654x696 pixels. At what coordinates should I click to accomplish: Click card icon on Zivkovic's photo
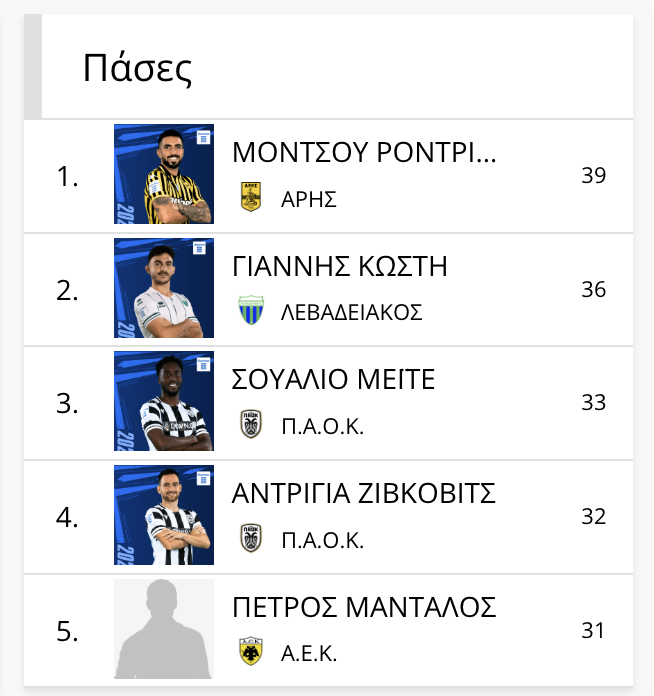203,477
